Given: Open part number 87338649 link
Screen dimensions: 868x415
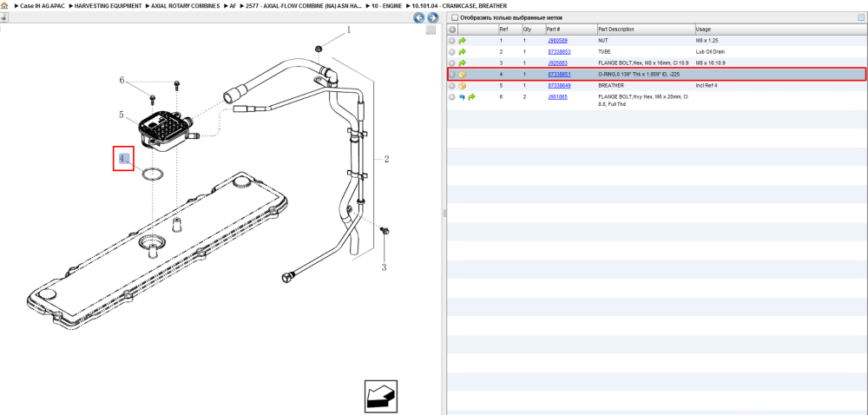Looking at the screenshot, I should (x=559, y=86).
